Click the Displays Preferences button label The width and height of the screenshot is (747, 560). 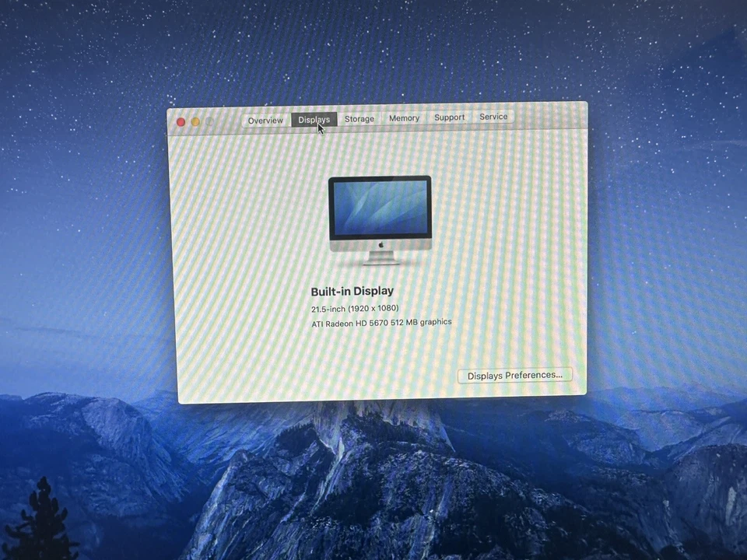514,375
